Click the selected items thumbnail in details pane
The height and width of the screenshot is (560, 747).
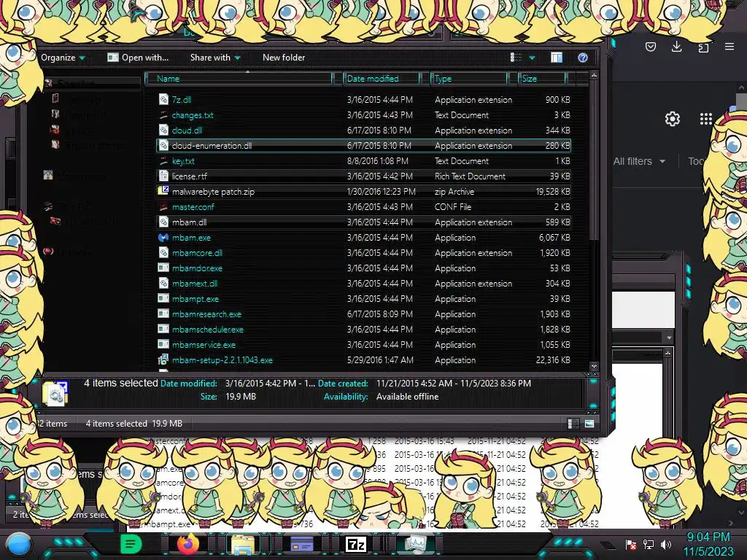(55, 393)
